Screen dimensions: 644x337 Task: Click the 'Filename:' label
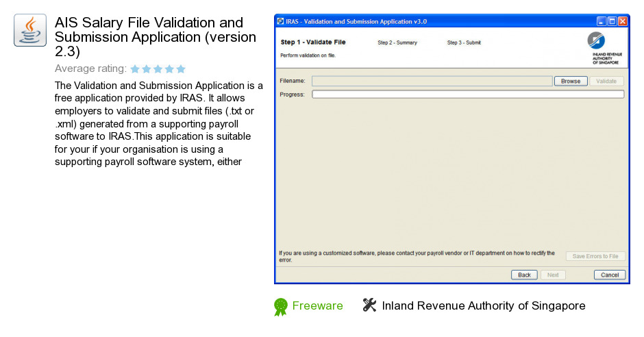coord(293,81)
